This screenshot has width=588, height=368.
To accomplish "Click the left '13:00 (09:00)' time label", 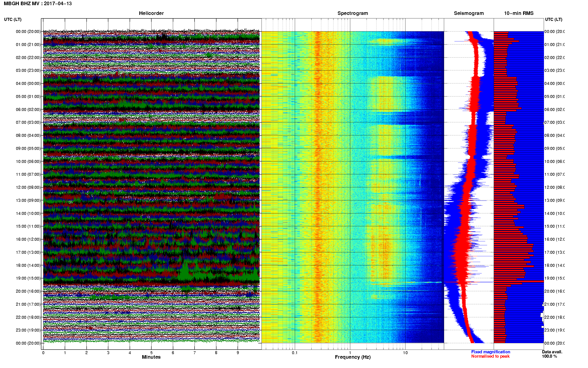I will (x=28, y=200).
